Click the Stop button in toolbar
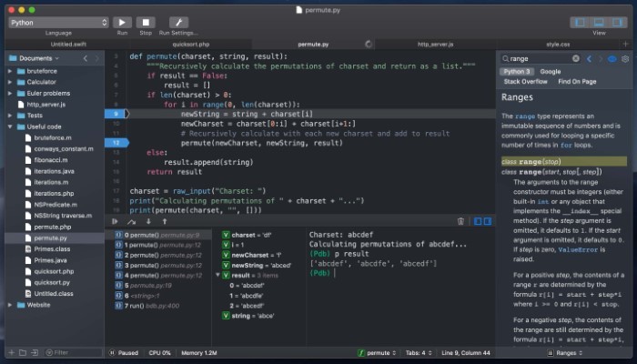637x364 pixels. (146, 23)
